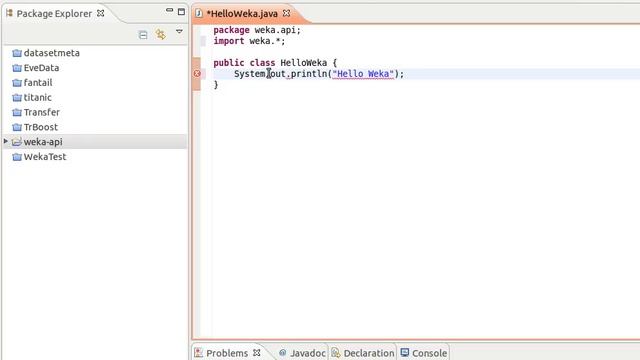Select the EveData project
This screenshot has width=640, height=360.
click(x=41, y=68)
